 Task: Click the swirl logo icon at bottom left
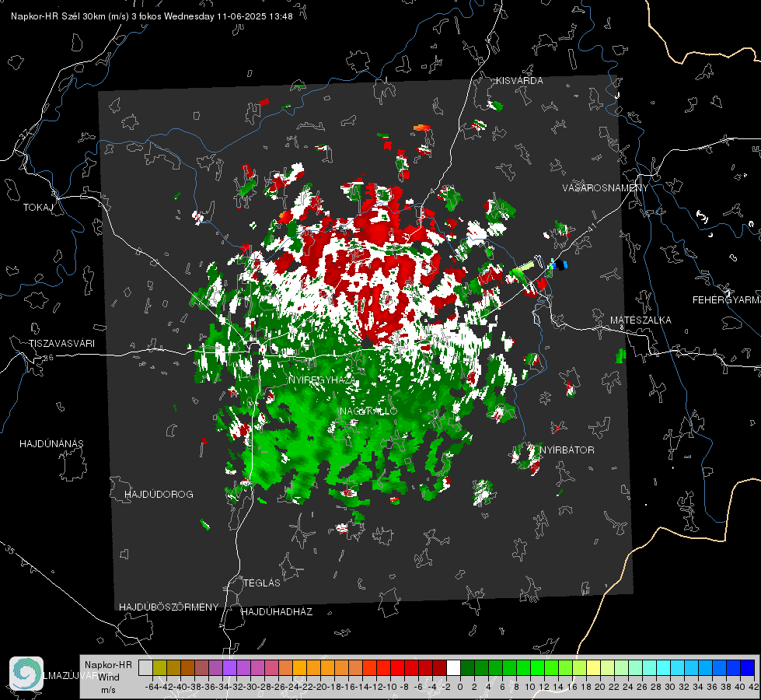point(26,674)
